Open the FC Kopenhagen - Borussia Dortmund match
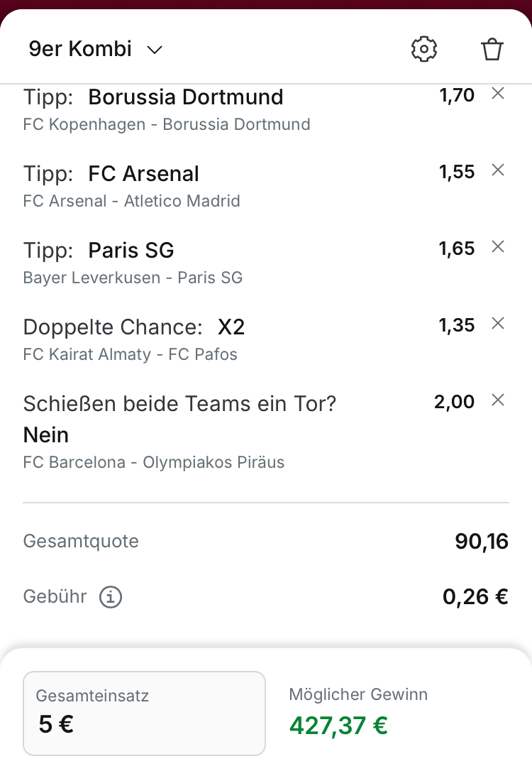 pyautogui.click(x=167, y=124)
